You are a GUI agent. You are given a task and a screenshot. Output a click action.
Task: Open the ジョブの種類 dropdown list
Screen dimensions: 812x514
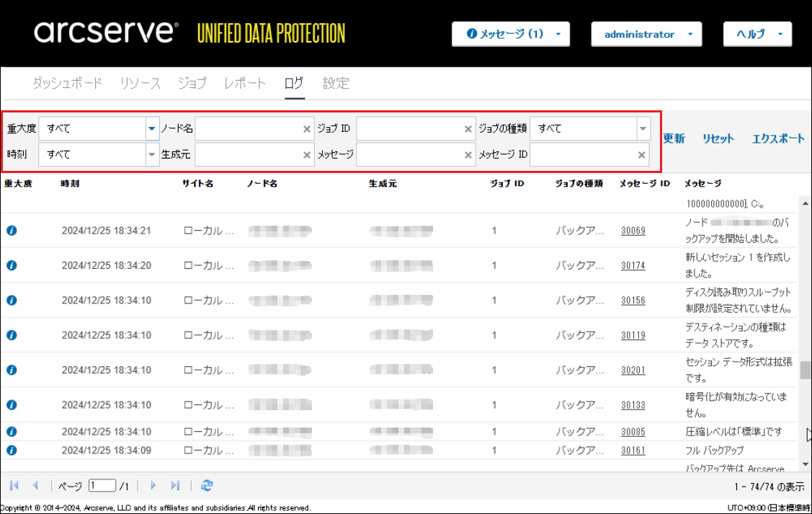[643, 129]
